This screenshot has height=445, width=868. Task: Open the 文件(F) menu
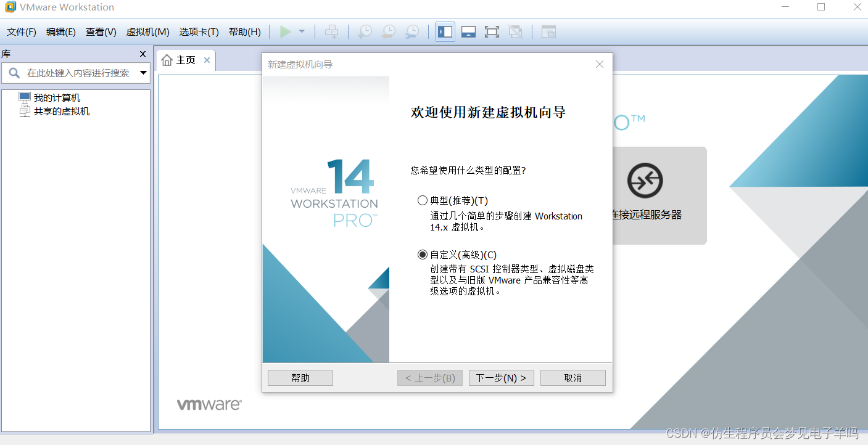[x=22, y=31]
